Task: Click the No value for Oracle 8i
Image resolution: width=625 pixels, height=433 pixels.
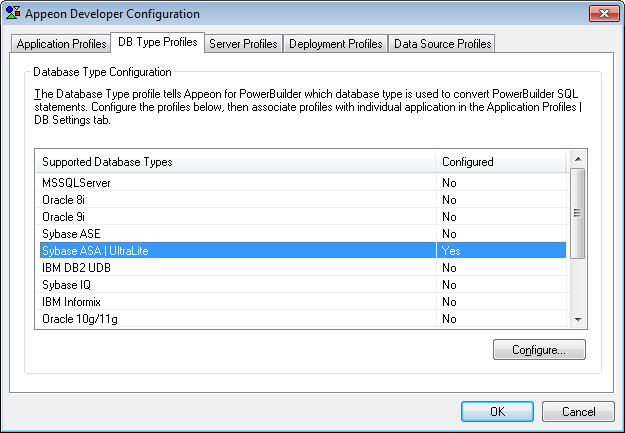Action: (x=449, y=200)
